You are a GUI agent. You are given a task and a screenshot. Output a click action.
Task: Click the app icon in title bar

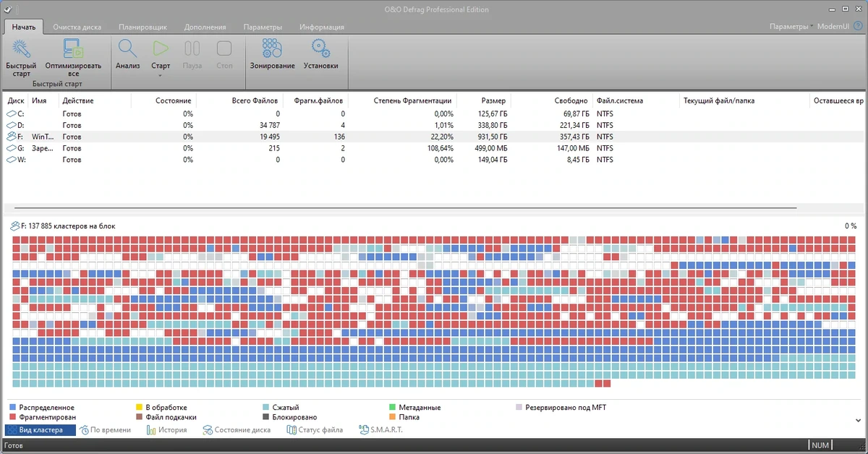tap(7, 9)
